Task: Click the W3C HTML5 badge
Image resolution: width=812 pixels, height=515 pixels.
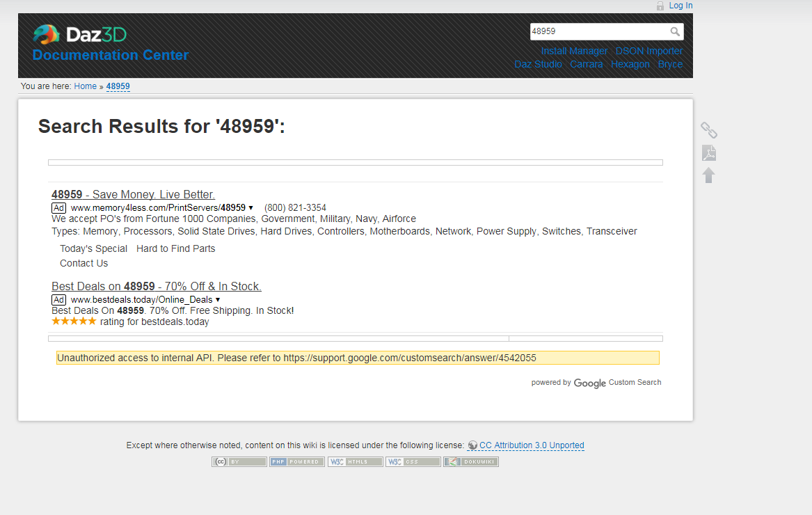Action: [x=356, y=461]
